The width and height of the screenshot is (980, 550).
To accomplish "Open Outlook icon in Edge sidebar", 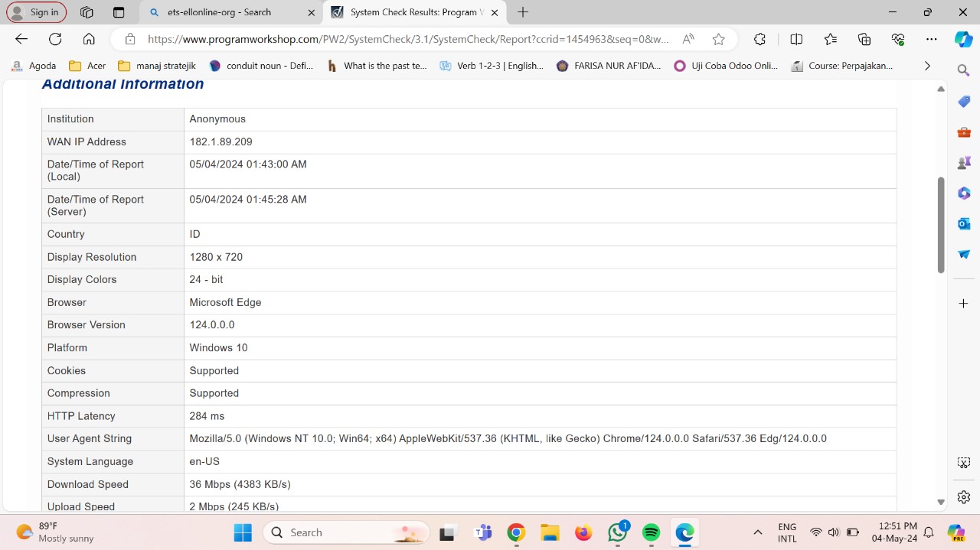I will [964, 223].
